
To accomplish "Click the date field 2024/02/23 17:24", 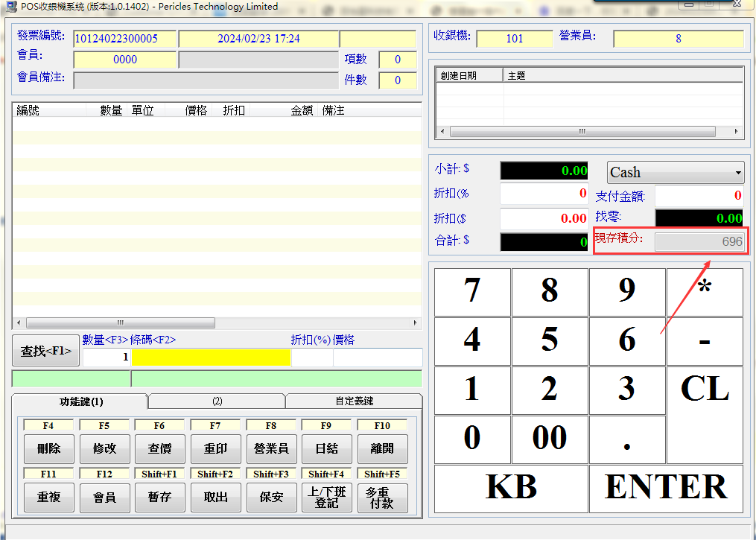I will click(x=258, y=39).
